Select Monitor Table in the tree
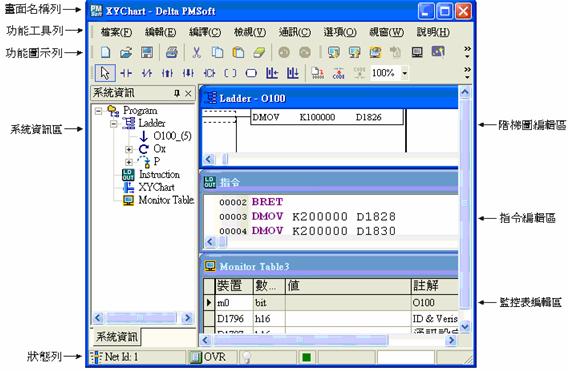 pyautogui.click(x=166, y=200)
